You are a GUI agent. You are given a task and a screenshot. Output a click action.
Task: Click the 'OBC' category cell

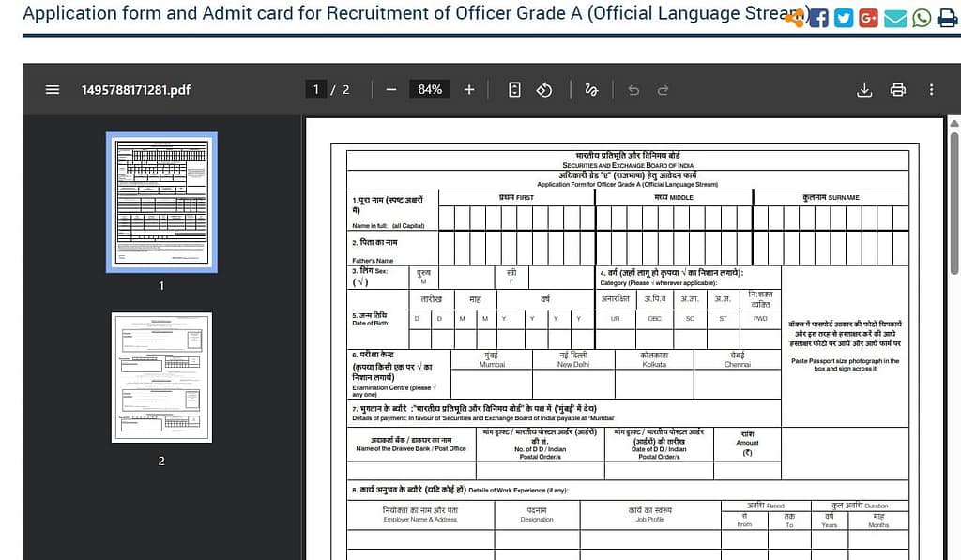click(654, 319)
